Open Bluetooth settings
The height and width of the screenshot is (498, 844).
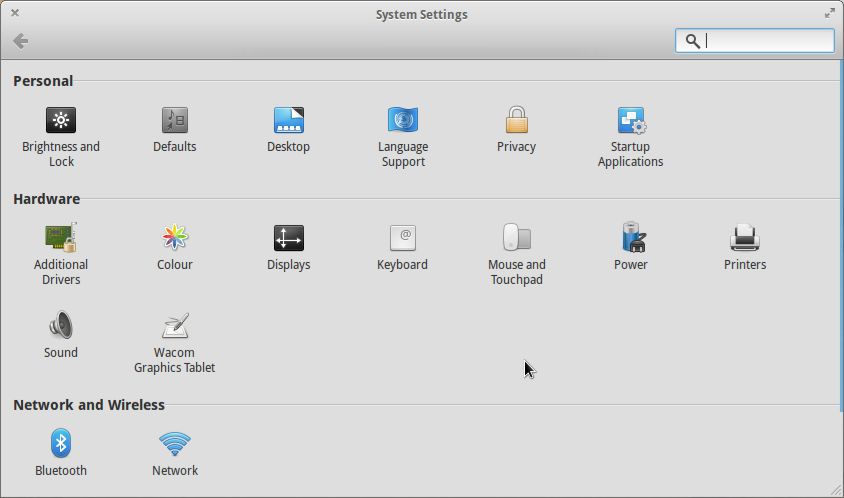61,444
